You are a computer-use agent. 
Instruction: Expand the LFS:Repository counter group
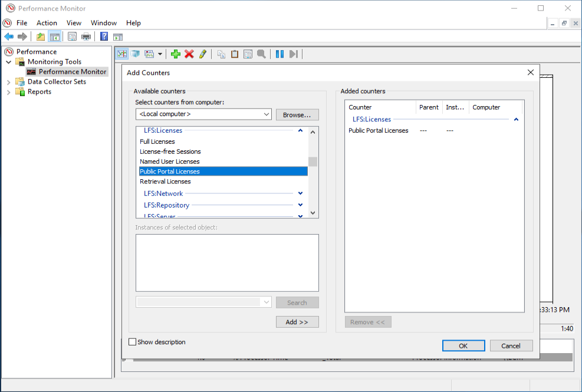click(300, 205)
